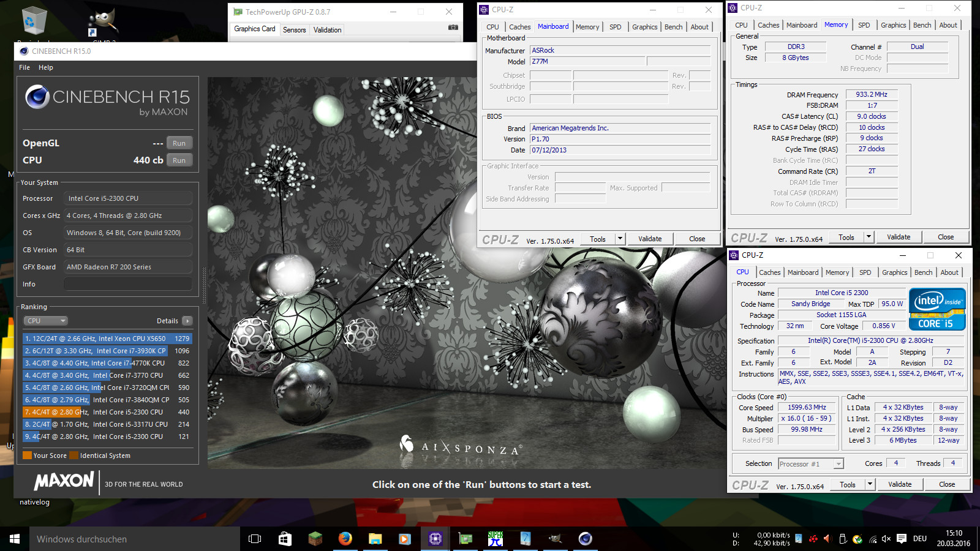Select ranking row Intel Core i7-3840QM

pyautogui.click(x=108, y=400)
